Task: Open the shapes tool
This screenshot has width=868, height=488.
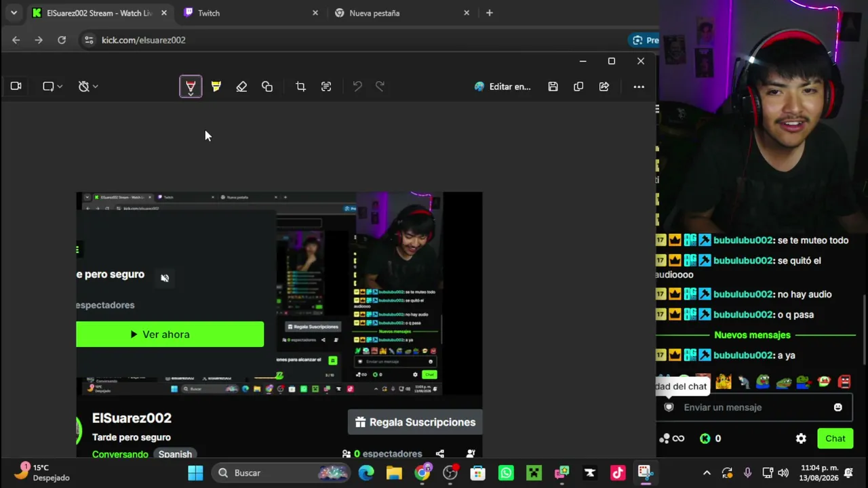Action: tap(267, 87)
